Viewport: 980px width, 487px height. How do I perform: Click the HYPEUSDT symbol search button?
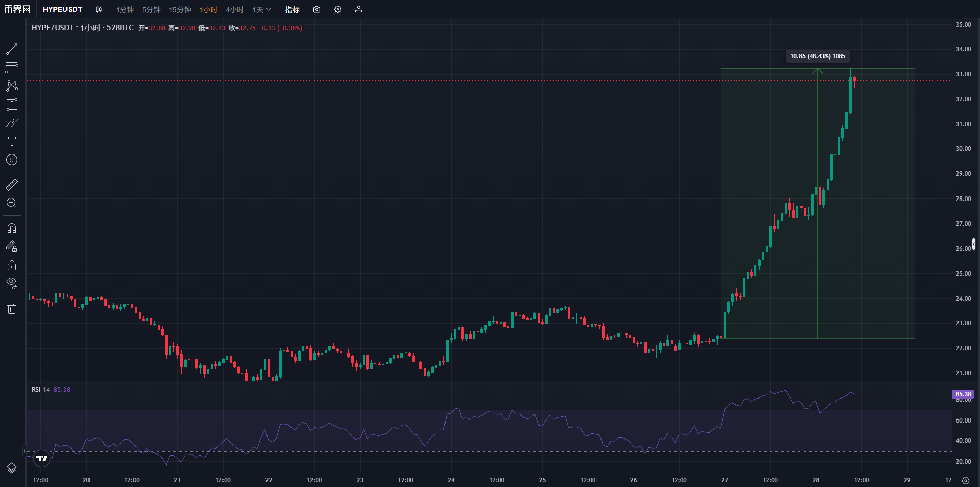tap(62, 9)
